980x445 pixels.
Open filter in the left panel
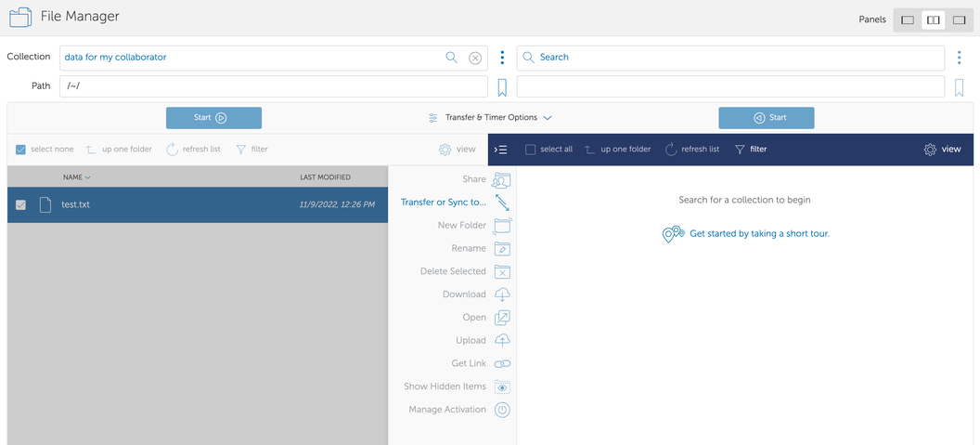(251, 150)
